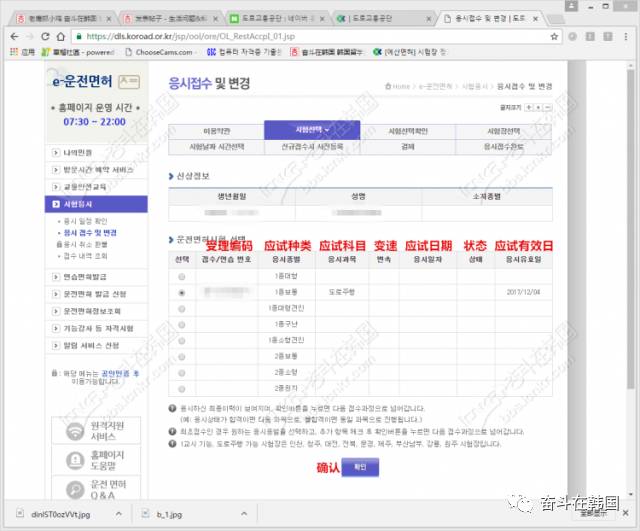Click the blue 확인 confirm button

tap(360, 467)
